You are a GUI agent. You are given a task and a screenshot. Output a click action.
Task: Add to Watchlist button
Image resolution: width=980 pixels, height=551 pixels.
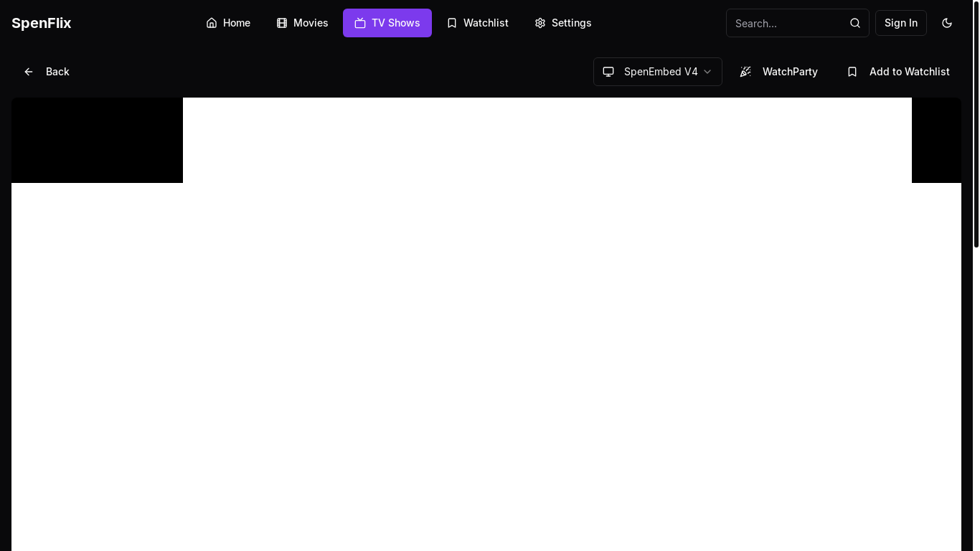898,72
